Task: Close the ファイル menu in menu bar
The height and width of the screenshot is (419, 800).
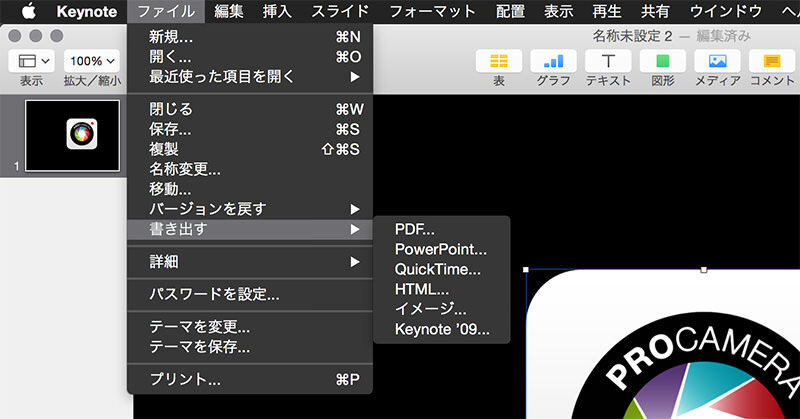Action: 166,11
